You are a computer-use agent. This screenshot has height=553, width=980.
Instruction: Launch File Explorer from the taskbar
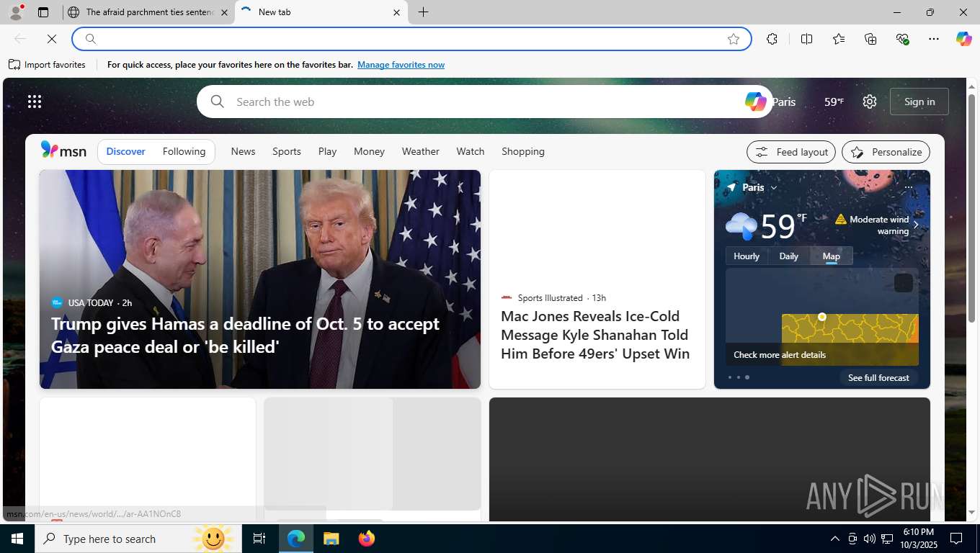click(331, 539)
